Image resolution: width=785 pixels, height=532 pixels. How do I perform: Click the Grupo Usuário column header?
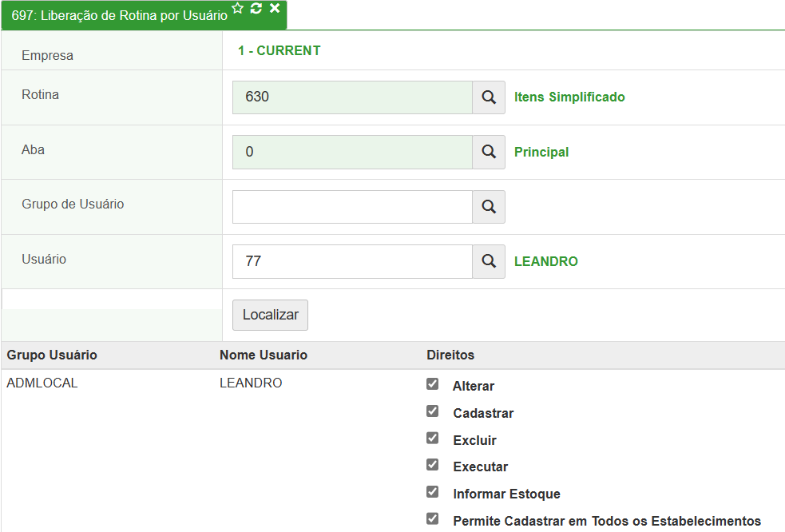(x=52, y=355)
